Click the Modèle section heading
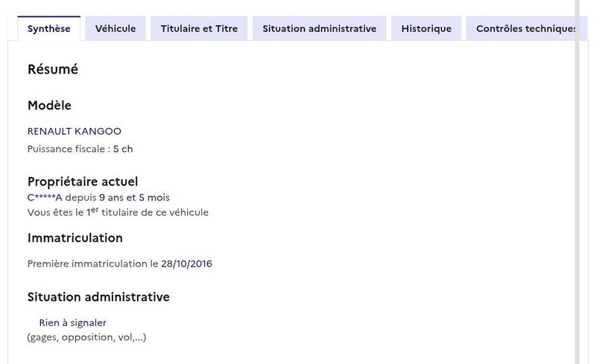This screenshot has width=596, height=364. click(x=49, y=105)
